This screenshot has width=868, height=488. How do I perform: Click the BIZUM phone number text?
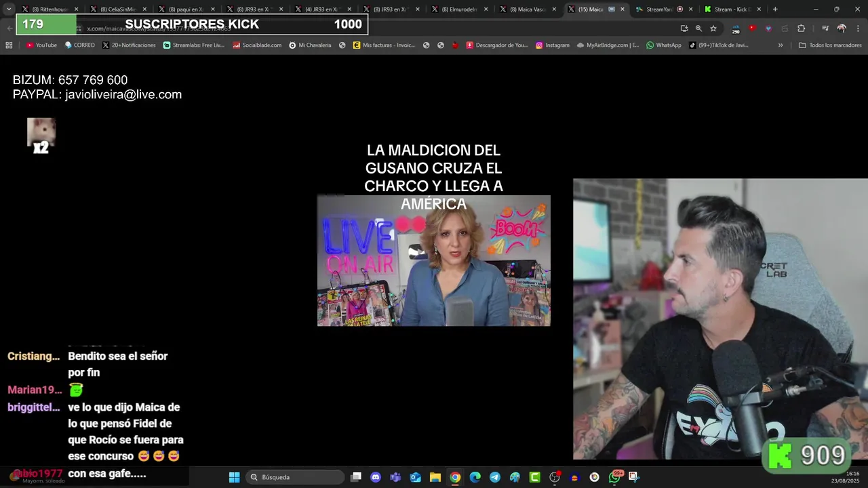tap(70, 80)
